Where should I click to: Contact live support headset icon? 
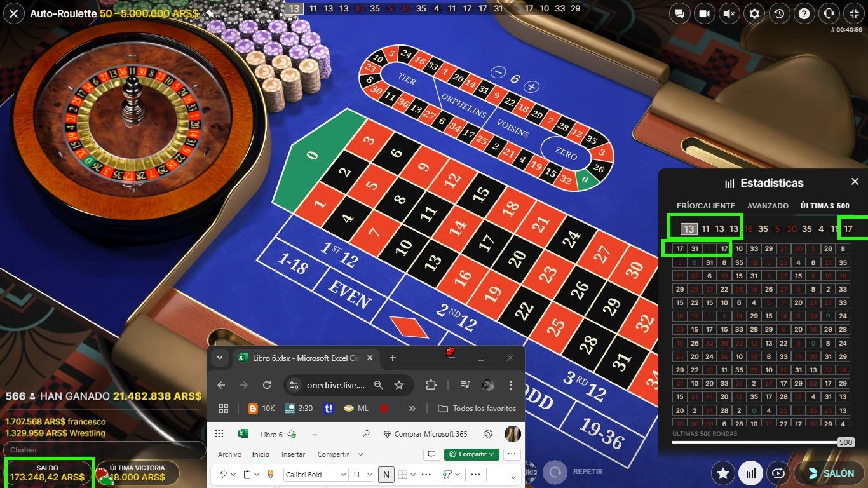coord(829,13)
